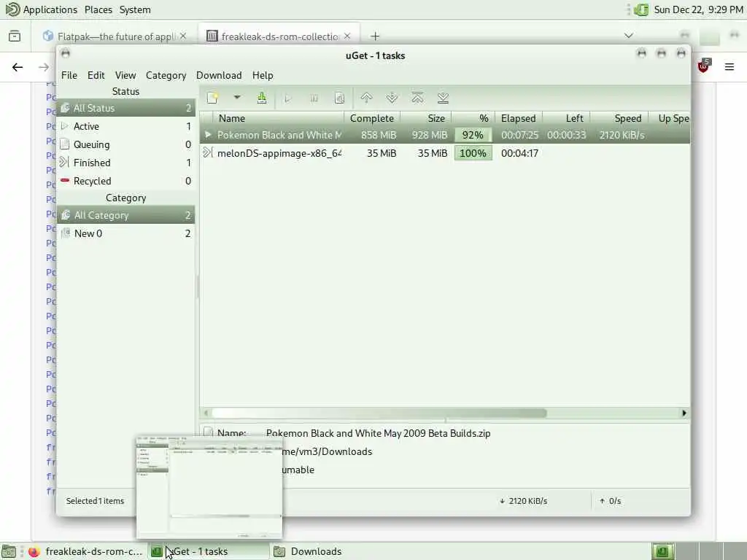Open the Places menu in the top panel
This screenshot has width=747, height=560.
[98, 9]
